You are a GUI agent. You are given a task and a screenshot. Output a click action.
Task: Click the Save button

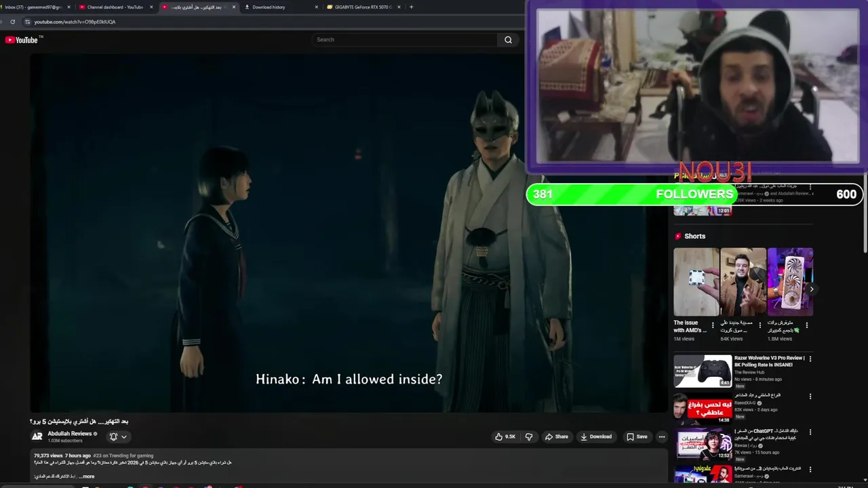pyautogui.click(x=637, y=436)
